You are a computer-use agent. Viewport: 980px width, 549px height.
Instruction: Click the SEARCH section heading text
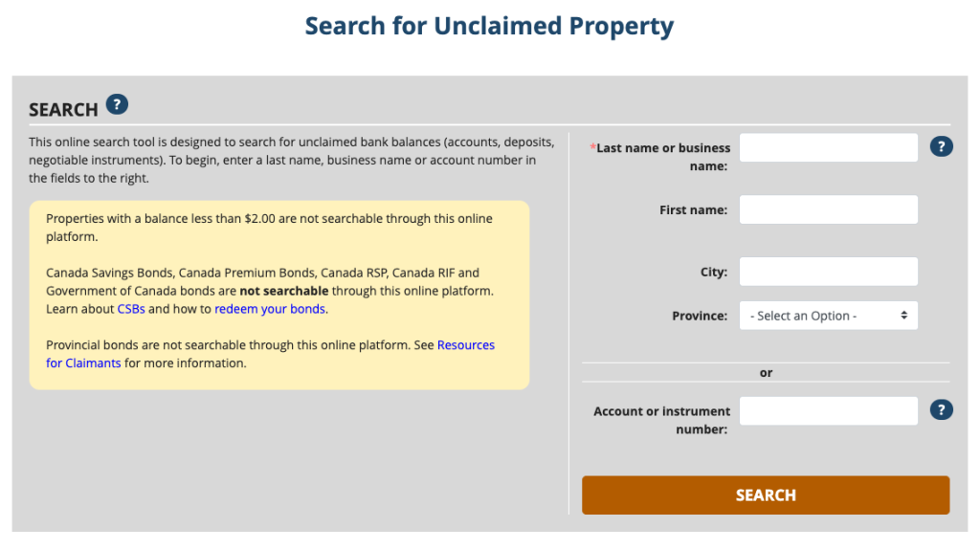[63, 110]
